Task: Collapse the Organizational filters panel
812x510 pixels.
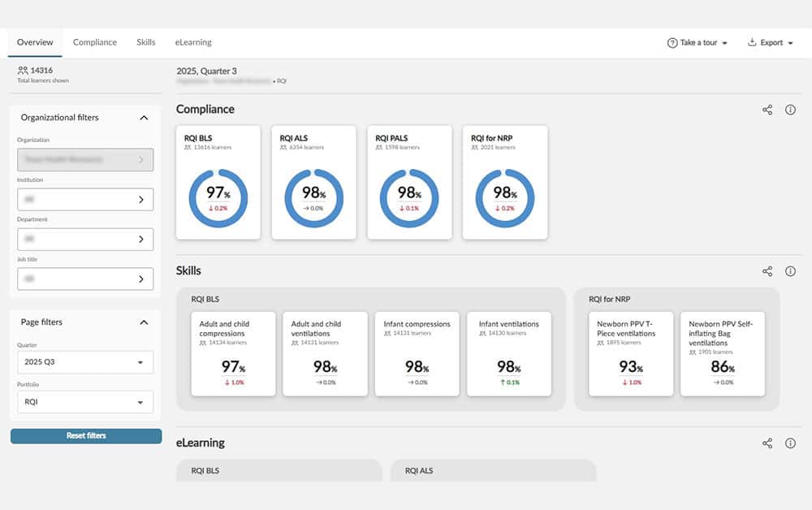Action: (144, 118)
